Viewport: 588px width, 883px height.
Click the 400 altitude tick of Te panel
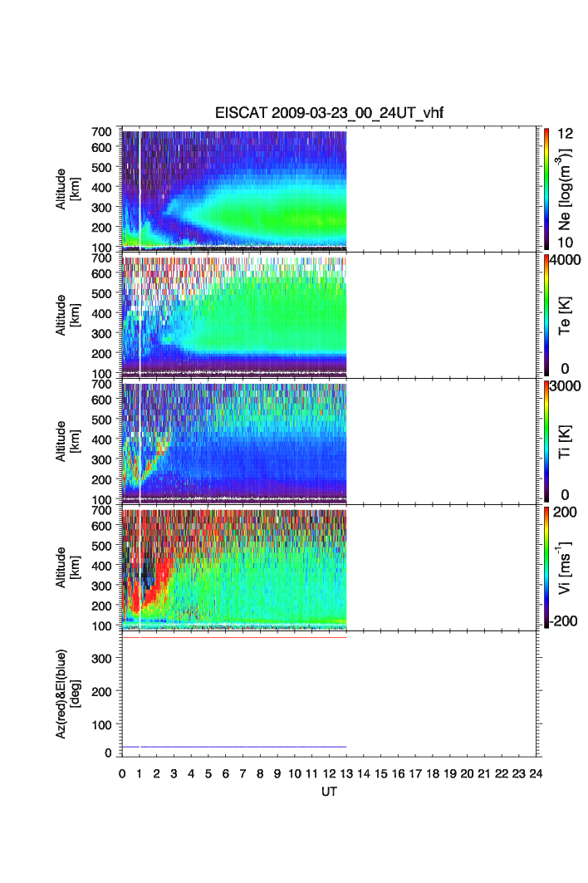[x=101, y=314]
